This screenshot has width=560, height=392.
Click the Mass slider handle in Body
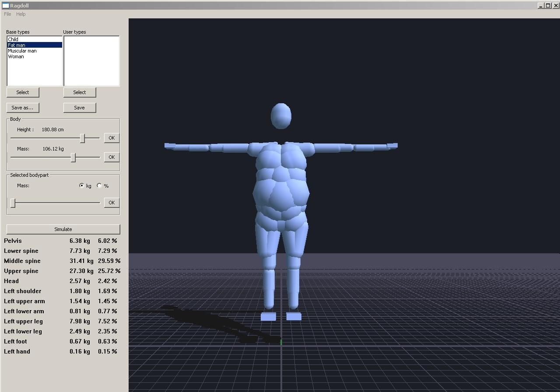pyautogui.click(x=73, y=157)
